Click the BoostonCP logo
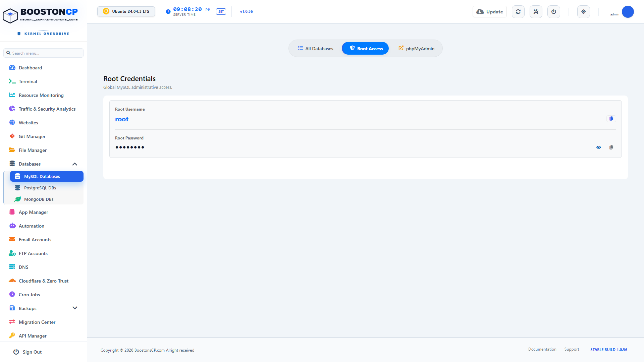Image resolution: width=644 pixels, height=362 pixels. tap(40, 15)
